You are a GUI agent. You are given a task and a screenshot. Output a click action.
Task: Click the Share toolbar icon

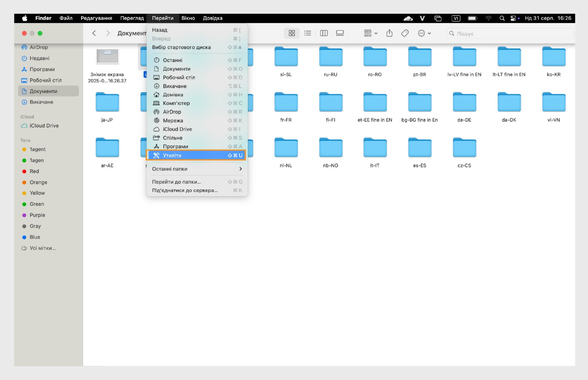[389, 33]
